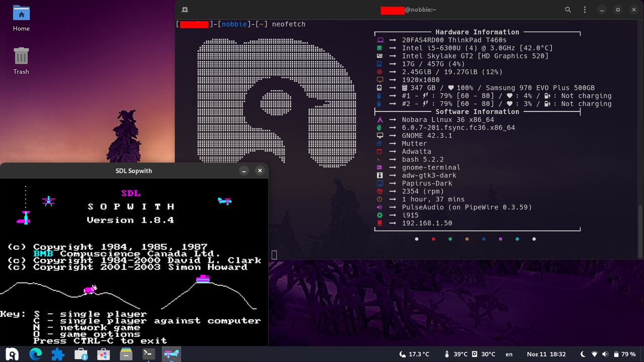
Task: Open the clock showing Νοε 11 18:32
Action: [x=546, y=354]
